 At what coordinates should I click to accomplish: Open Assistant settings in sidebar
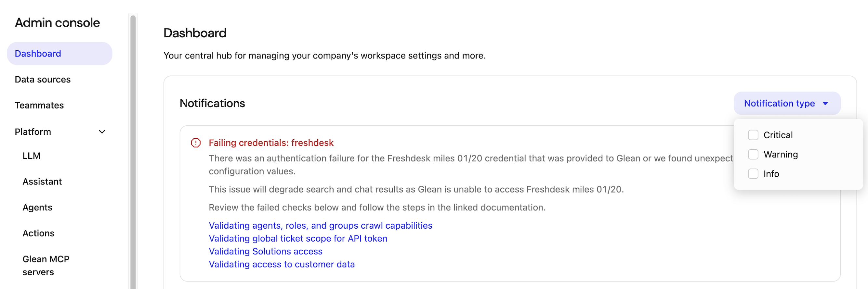pyautogui.click(x=43, y=182)
